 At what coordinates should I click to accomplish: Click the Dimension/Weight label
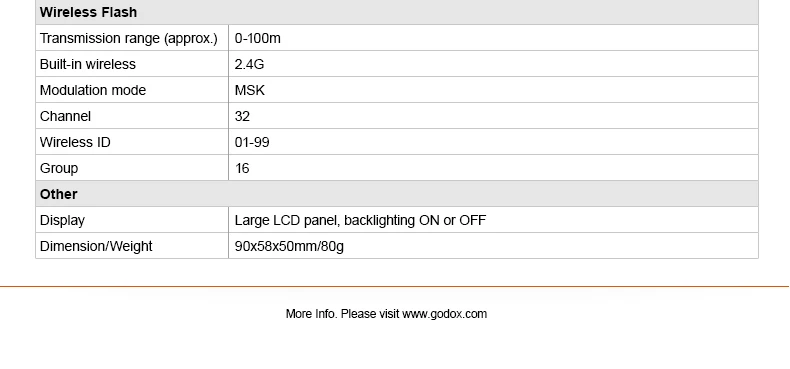[x=96, y=246]
